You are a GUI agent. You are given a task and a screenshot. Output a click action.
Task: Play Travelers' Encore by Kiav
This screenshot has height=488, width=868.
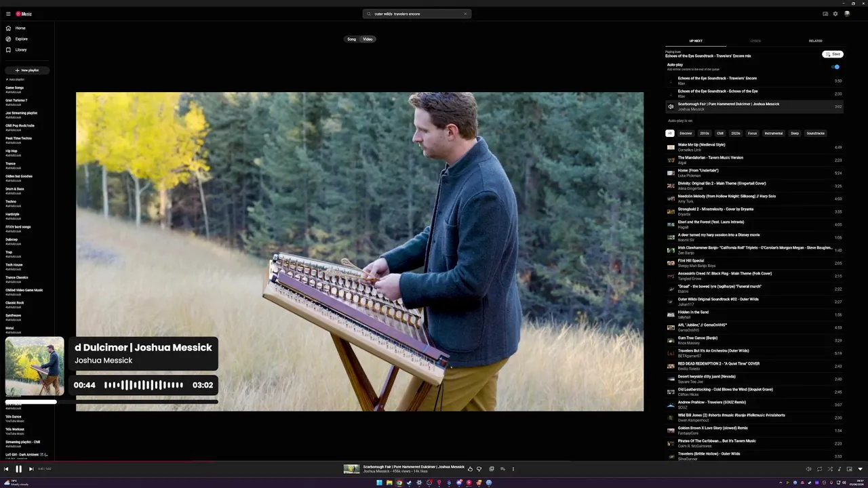point(754,81)
